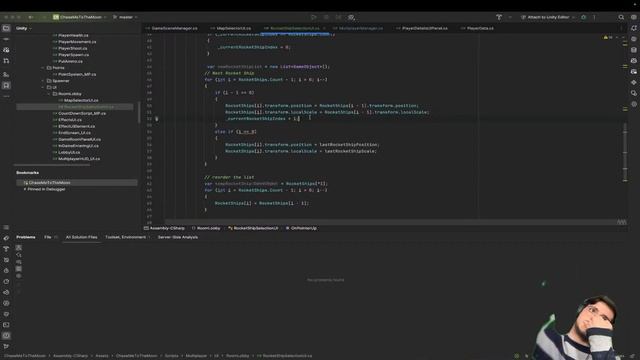The height and width of the screenshot is (360, 640).
Task: Open PlayerHealth.cs in file tree
Action: 73,35
